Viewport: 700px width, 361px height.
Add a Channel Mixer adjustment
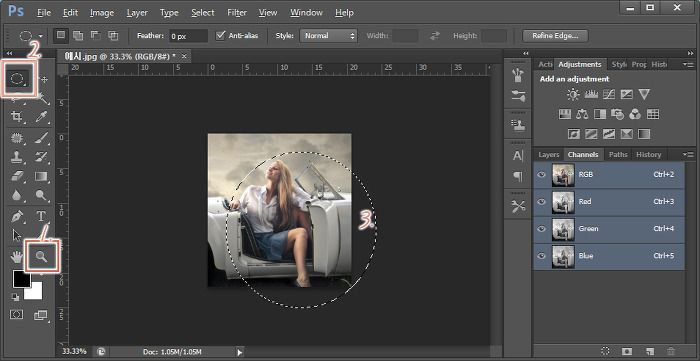point(635,114)
